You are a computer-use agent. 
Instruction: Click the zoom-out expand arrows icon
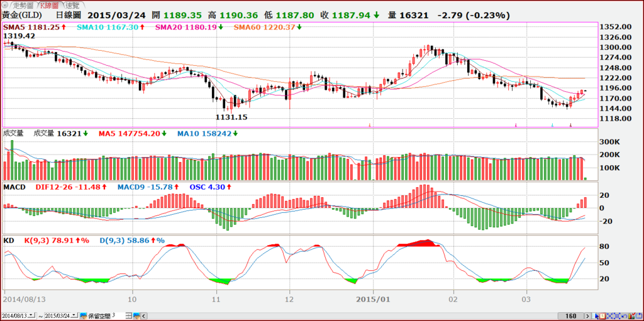[x=618, y=316]
